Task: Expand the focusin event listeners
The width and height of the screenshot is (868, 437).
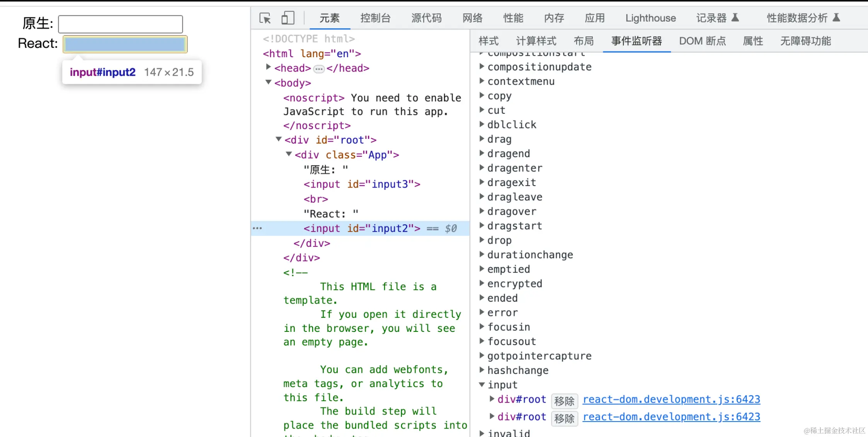Action: (x=482, y=327)
